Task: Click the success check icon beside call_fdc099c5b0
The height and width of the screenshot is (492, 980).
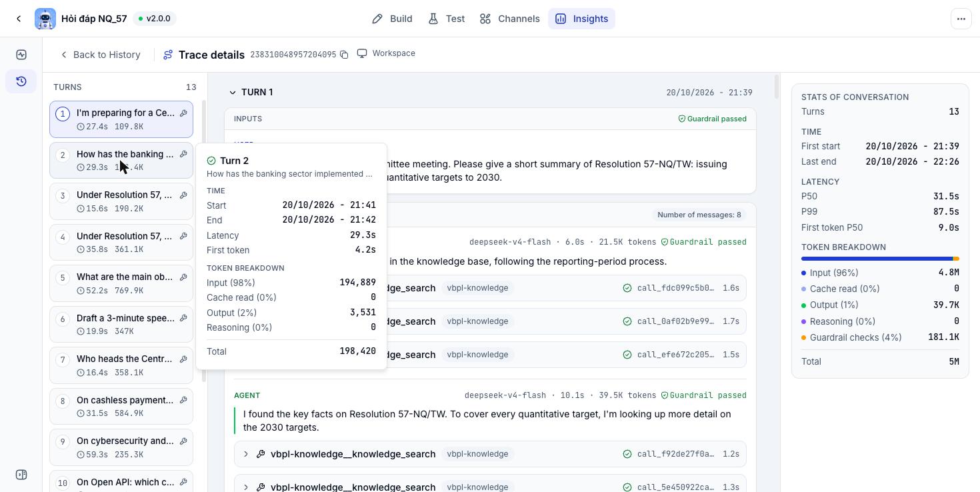Action: pos(627,288)
